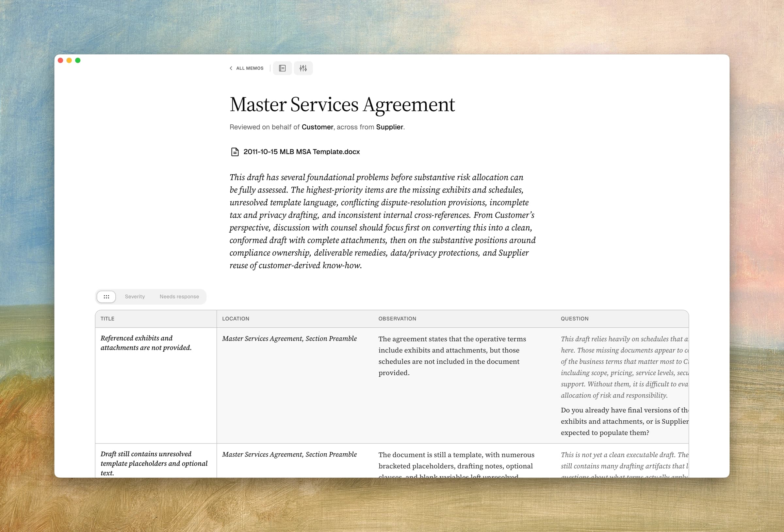Click the first row's Section Preamble location
The height and width of the screenshot is (532, 784).
point(289,338)
